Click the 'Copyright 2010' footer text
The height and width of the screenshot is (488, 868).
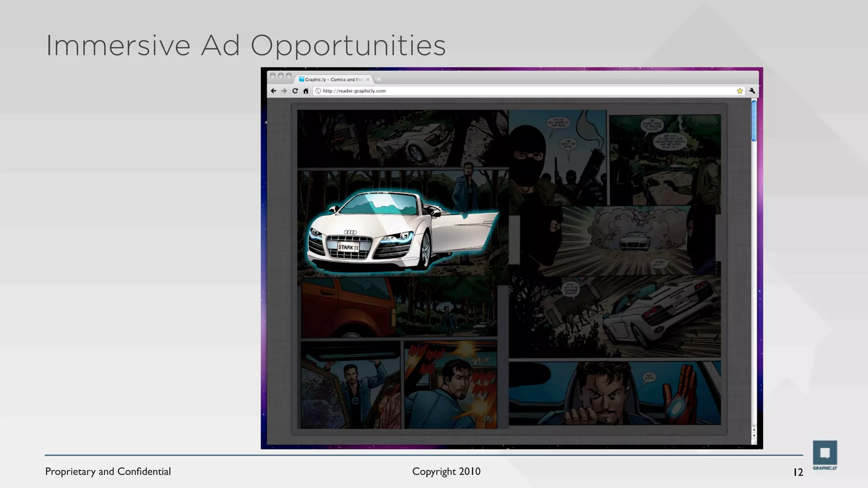pyautogui.click(x=446, y=471)
